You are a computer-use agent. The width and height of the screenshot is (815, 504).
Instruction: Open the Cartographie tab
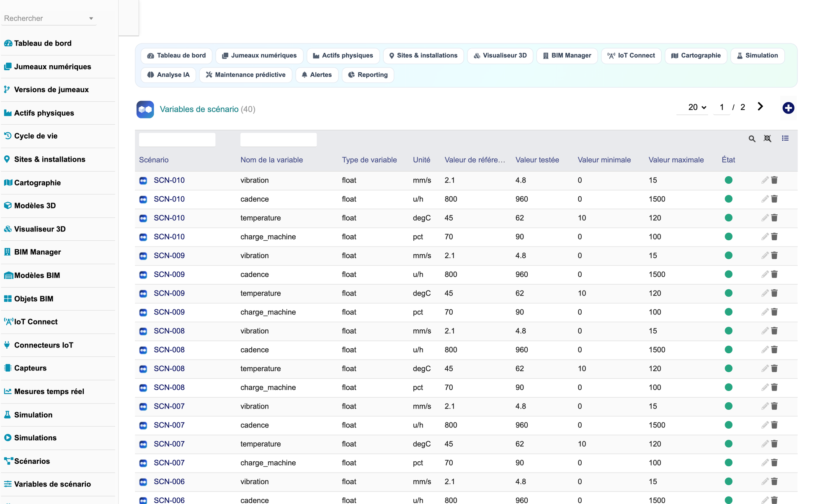696,56
